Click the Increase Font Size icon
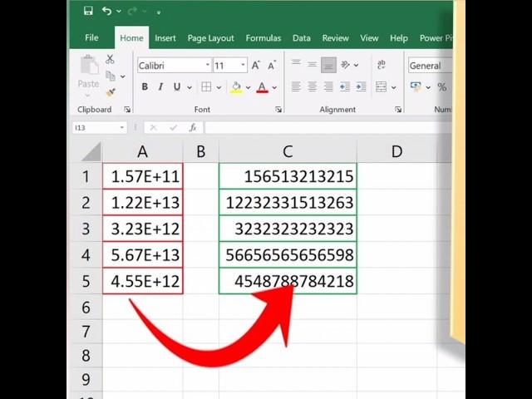 pos(256,66)
